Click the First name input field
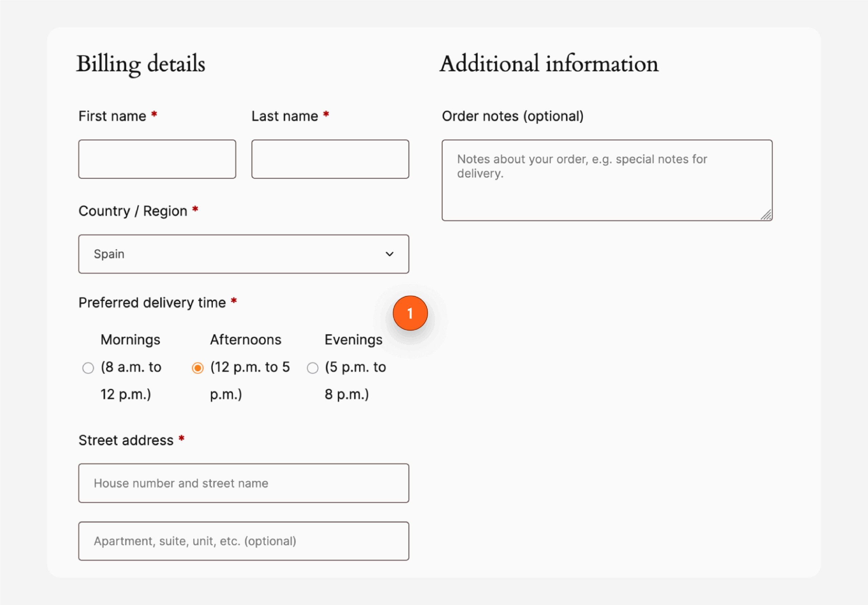 157,159
